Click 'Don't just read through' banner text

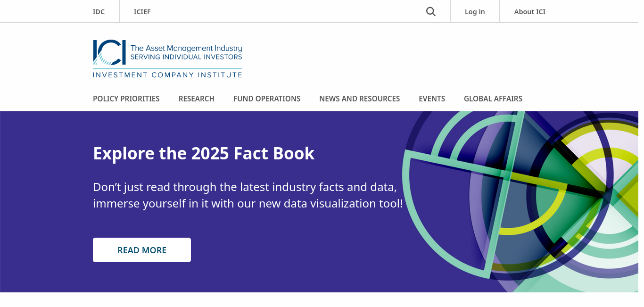[x=248, y=195]
